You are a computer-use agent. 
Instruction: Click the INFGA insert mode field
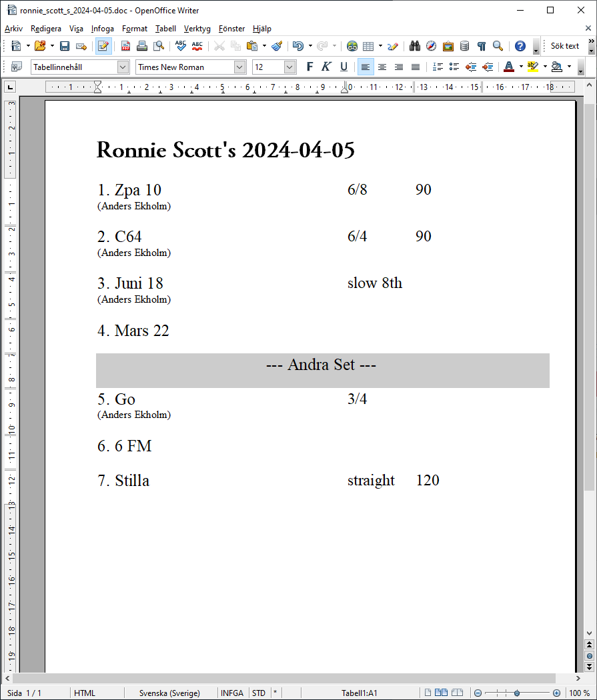232,693
